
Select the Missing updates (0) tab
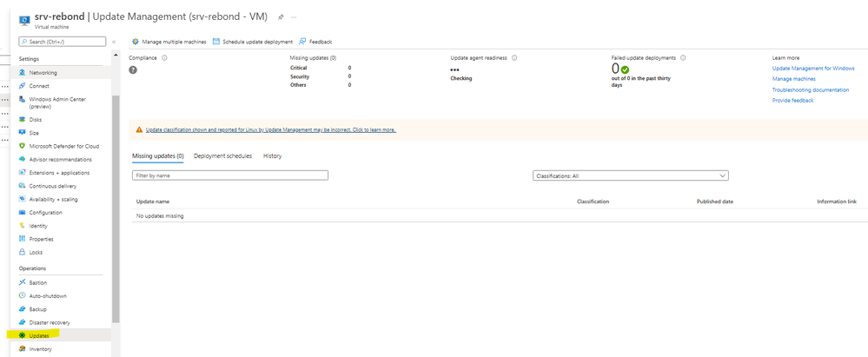pos(158,156)
